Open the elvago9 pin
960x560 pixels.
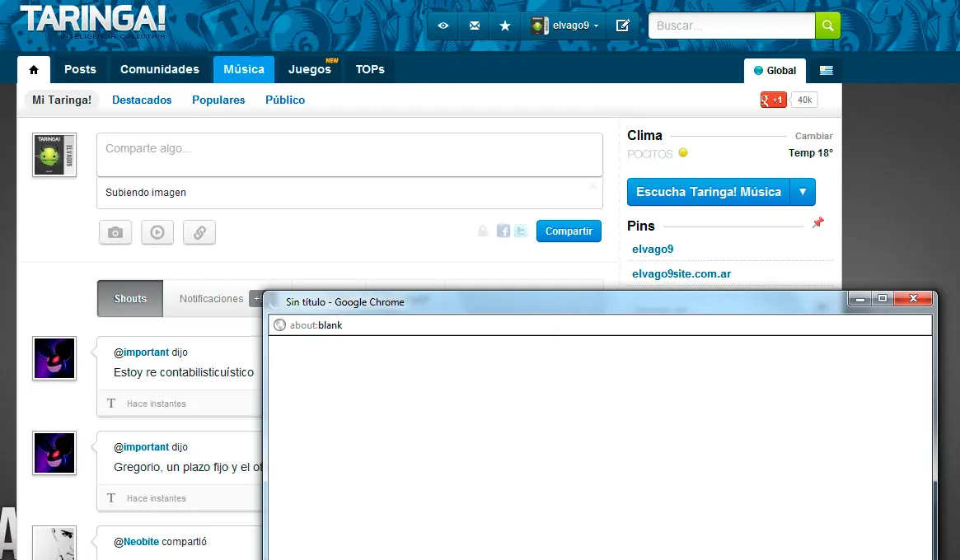653,249
